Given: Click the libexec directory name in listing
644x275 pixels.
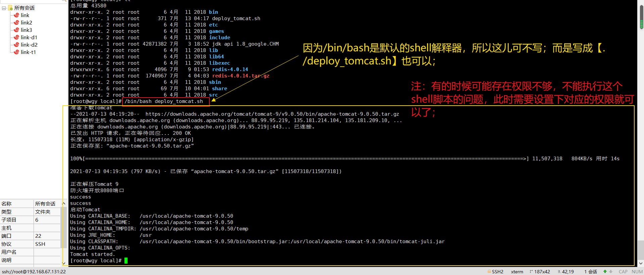Looking at the screenshot, I should [x=219, y=63].
